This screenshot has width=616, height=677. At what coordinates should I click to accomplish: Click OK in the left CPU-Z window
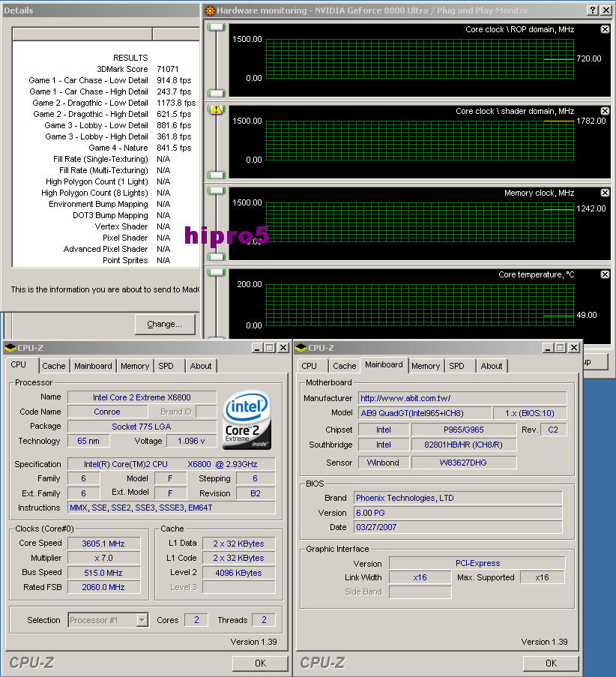click(260, 664)
